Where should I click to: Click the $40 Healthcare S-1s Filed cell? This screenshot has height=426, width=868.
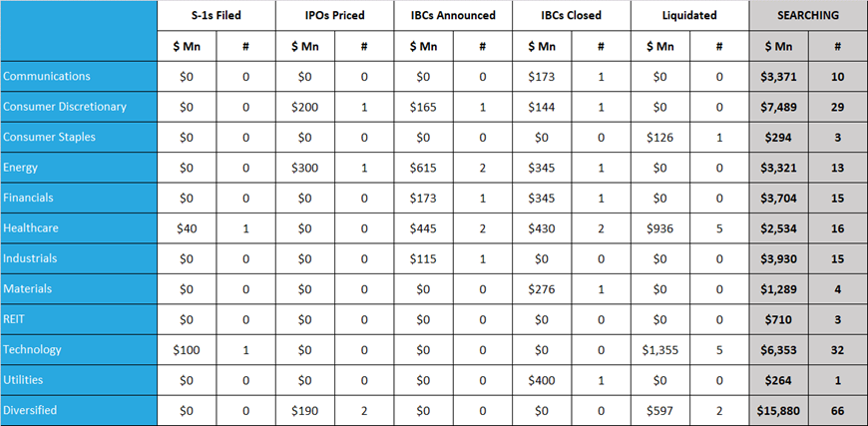tap(188, 228)
